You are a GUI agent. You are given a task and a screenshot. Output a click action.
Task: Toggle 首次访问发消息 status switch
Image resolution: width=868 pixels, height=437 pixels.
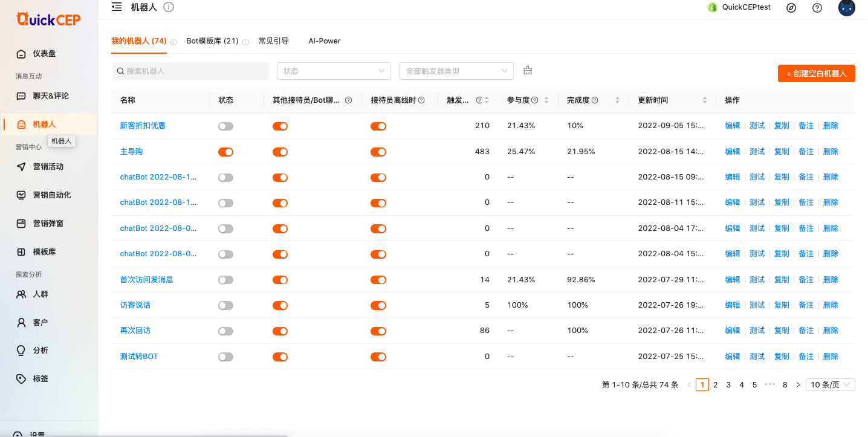[225, 280]
